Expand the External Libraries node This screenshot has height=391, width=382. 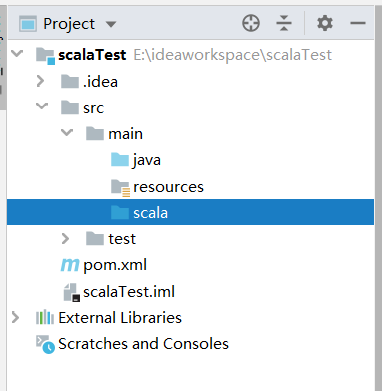15,317
